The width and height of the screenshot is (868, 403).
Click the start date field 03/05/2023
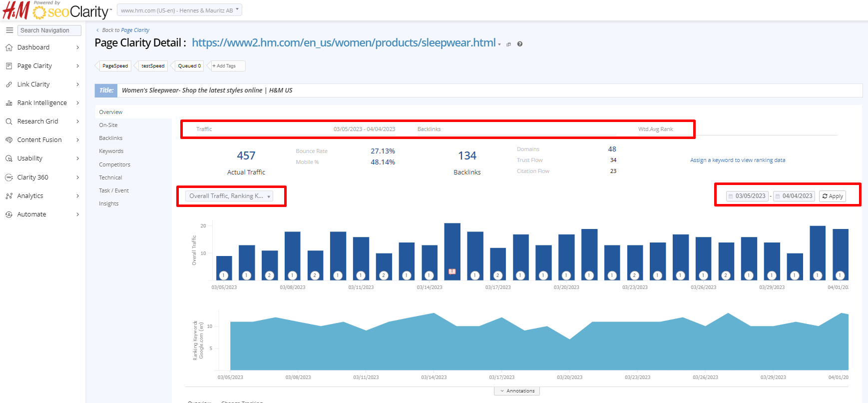pyautogui.click(x=747, y=196)
